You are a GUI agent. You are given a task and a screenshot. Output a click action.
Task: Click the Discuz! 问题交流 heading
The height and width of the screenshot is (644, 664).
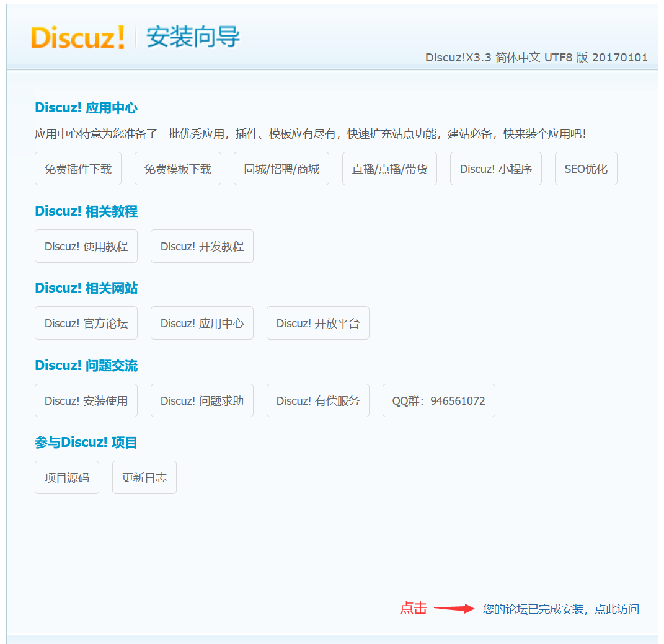tap(86, 366)
